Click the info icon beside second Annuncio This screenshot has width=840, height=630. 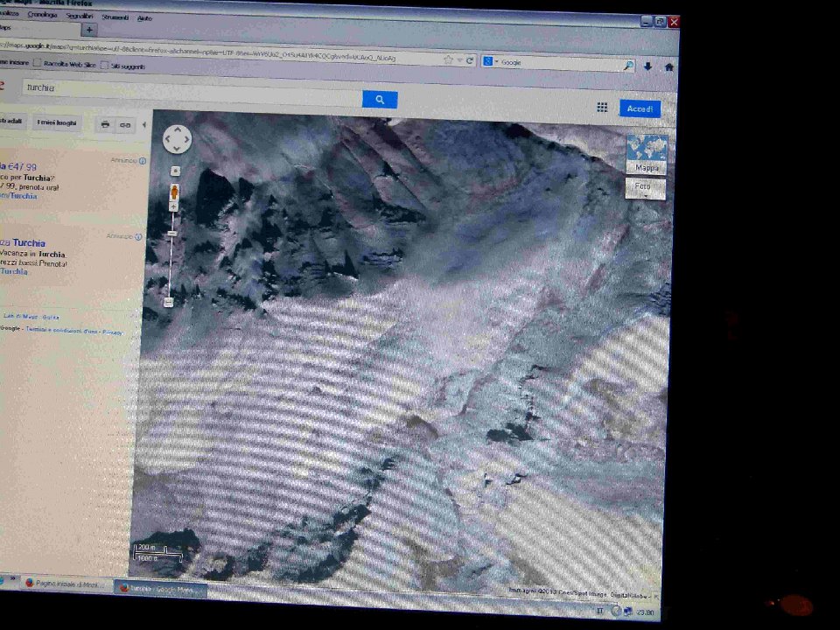tap(138, 237)
